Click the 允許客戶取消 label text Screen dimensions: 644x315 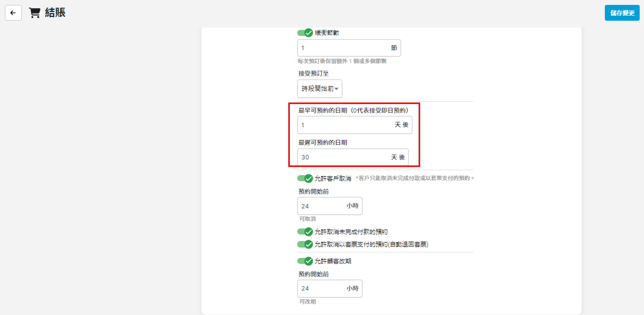tap(333, 178)
